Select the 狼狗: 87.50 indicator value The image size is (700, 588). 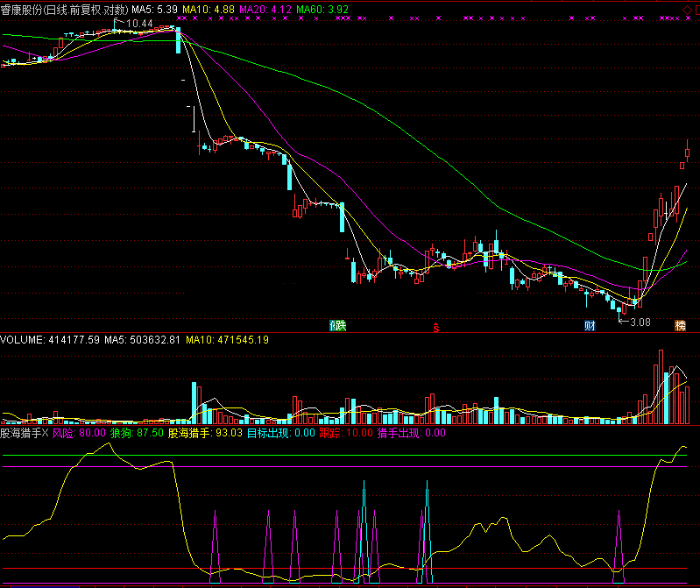point(137,433)
